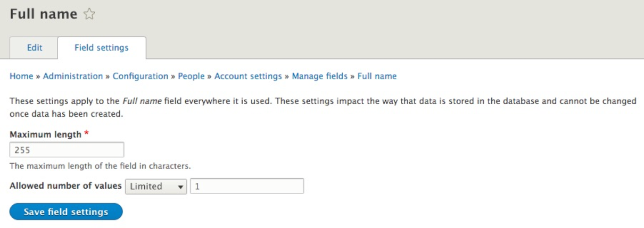Image resolution: width=644 pixels, height=228 pixels.
Task: Click the Maximum length field label
Action: click(46, 134)
